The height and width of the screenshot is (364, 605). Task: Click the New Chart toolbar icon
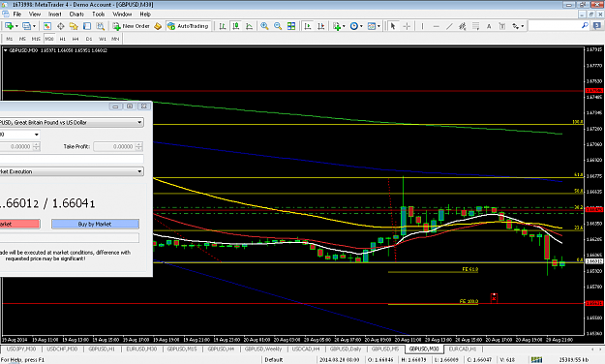[9, 26]
